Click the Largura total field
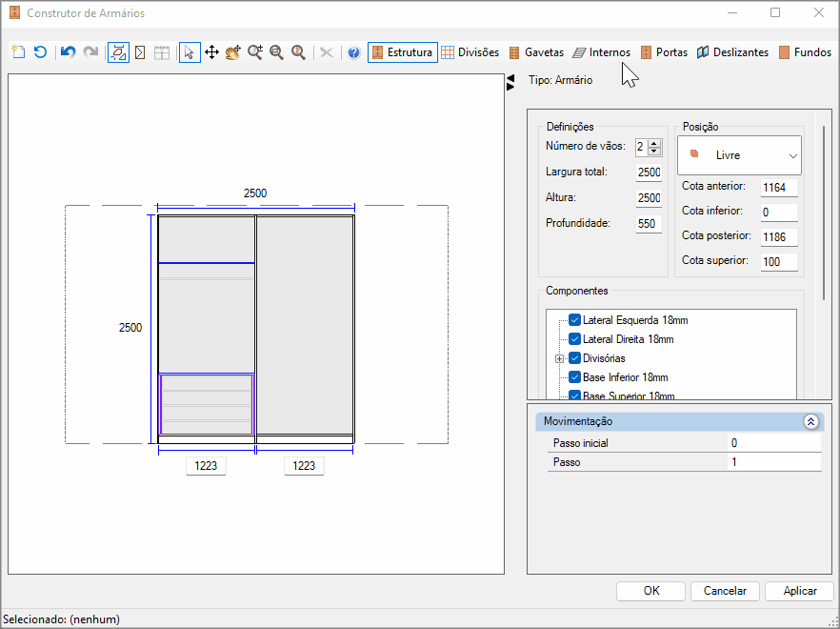 coord(649,172)
